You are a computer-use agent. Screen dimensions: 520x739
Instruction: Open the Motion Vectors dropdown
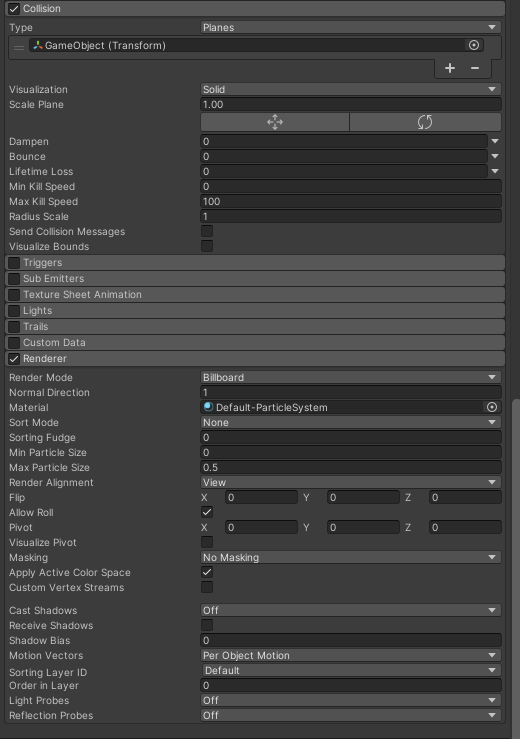point(351,655)
